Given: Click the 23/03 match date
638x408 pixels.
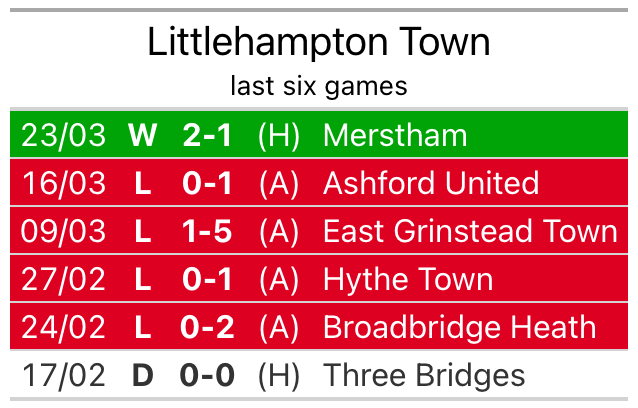Looking at the screenshot, I should pyautogui.click(x=63, y=135).
